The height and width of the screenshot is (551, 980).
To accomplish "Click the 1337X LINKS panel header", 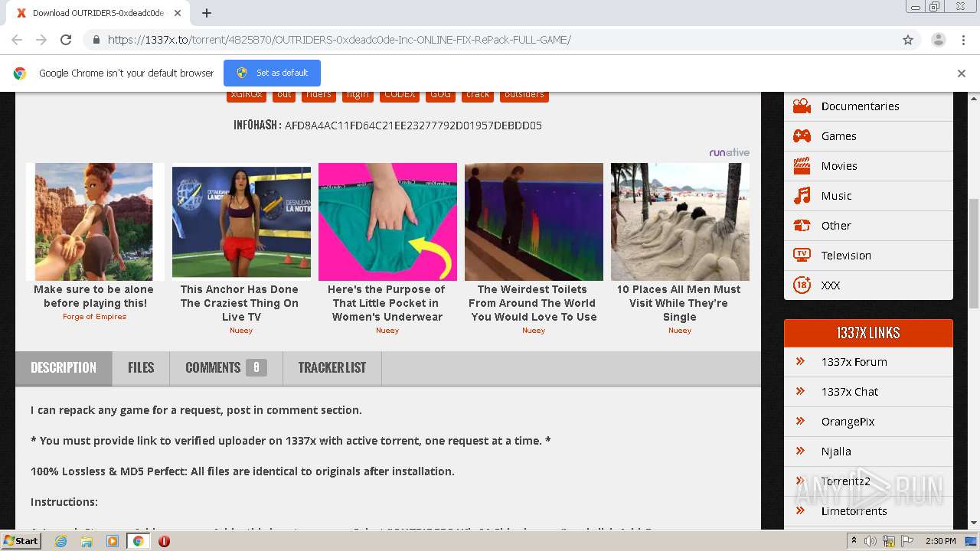I will click(x=868, y=333).
